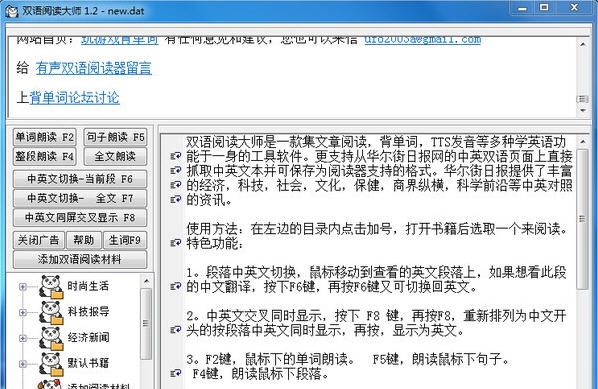The height and width of the screenshot is (389, 598).
Task: Click speaker icon beside 特色功能 line
Action: tap(175, 243)
